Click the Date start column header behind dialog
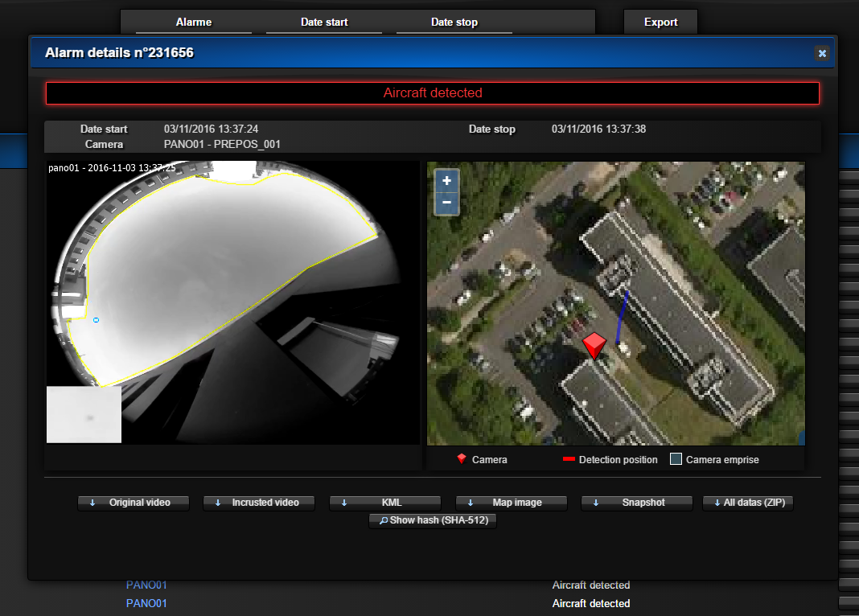Image resolution: width=859 pixels, height=616 pixels. (324, 23)
